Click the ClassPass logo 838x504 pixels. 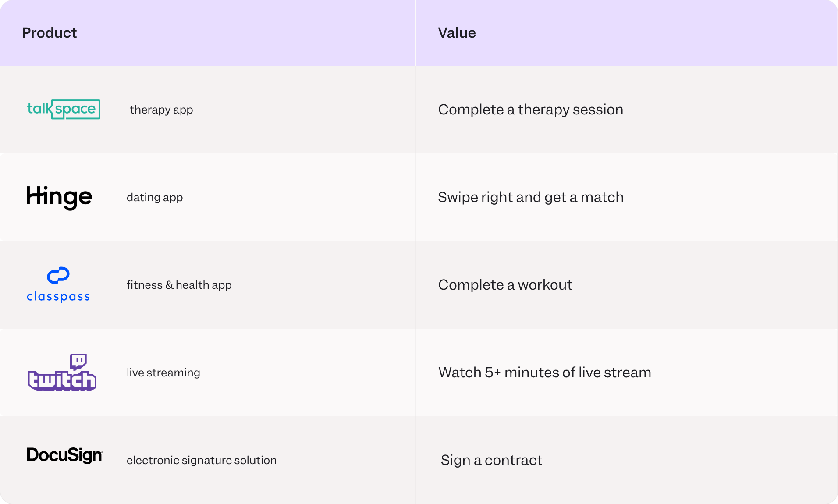click(x=58, y=284)
